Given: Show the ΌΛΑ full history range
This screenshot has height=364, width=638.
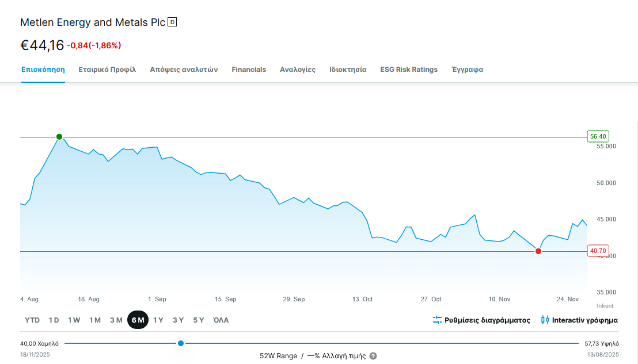Looking at the screenshot, I should pos(221,320).
